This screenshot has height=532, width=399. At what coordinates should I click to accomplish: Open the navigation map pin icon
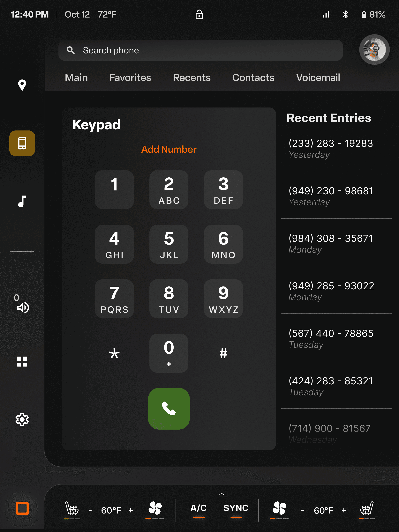[22, 85]
